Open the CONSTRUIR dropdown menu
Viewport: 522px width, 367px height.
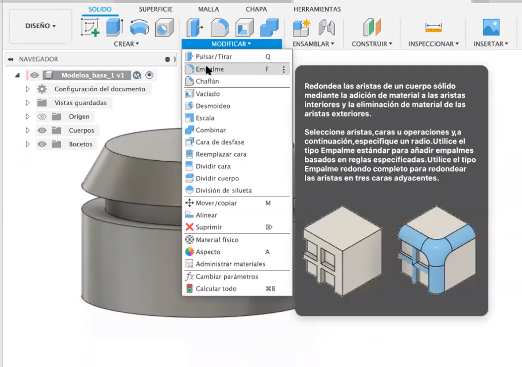(372, 44)
